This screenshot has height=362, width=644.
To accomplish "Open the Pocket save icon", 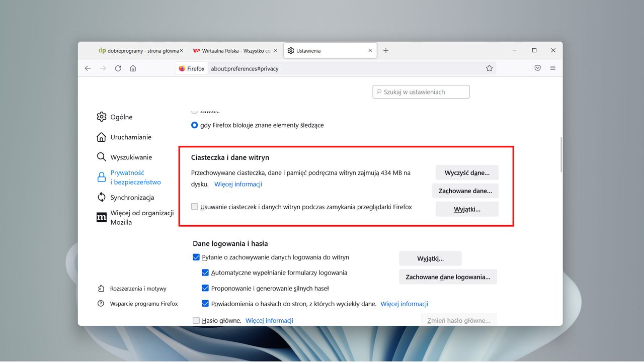I will (537, 68).
